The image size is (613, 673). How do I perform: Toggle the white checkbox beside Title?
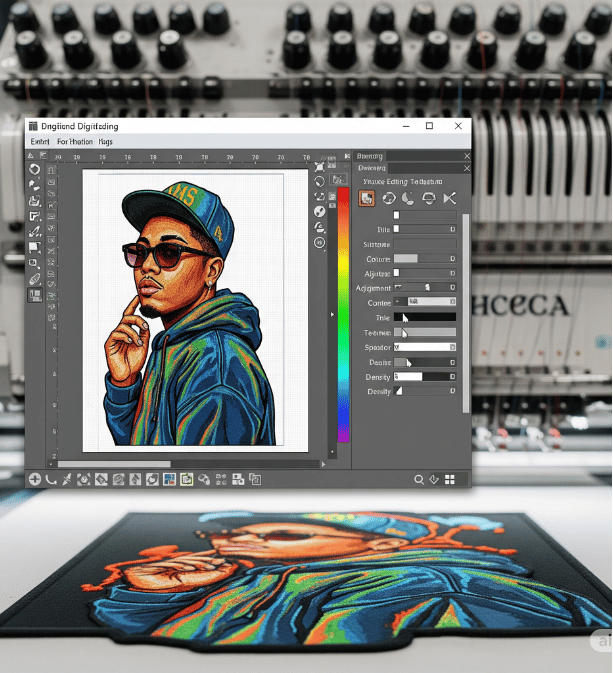pos(396,230)
